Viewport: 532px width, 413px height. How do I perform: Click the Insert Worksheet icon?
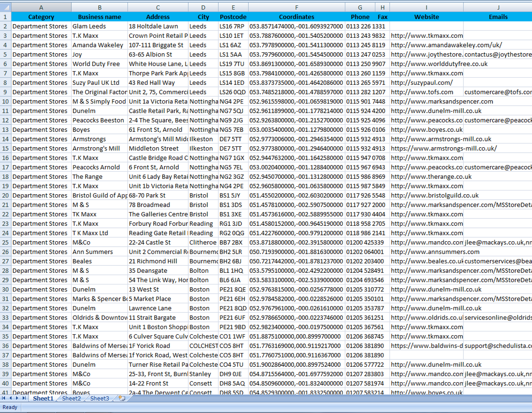[122, 398]
